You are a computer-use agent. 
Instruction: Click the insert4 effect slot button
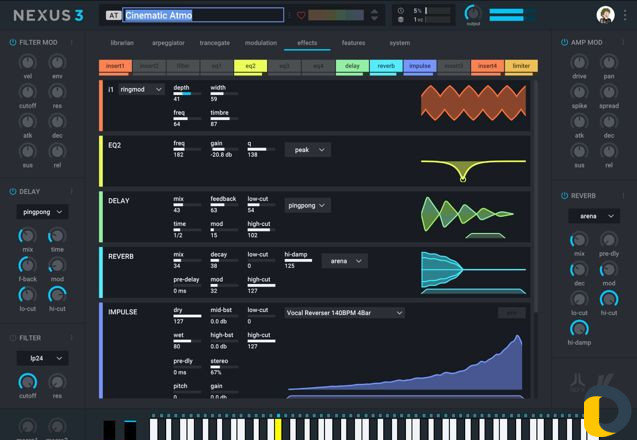click(x=488, y=66)
